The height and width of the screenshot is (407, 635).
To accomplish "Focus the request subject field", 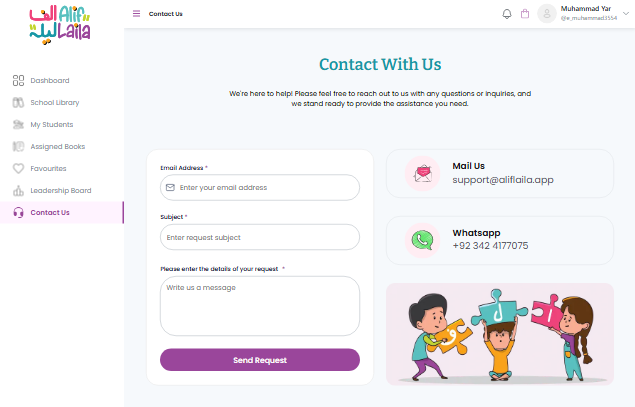I will pyautogui.click(x=260, y=237).
